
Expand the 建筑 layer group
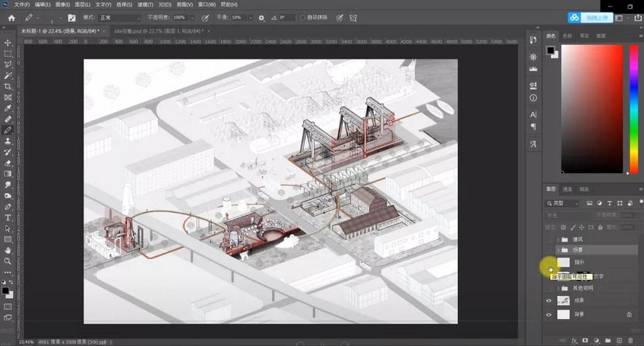[x=558, y=240]
